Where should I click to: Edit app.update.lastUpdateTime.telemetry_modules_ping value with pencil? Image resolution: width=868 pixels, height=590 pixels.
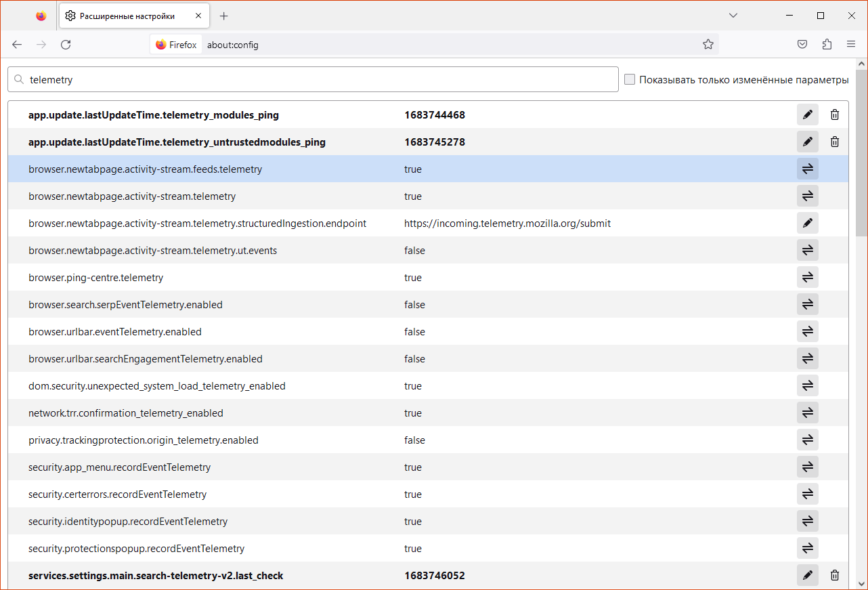click(807, 115)
